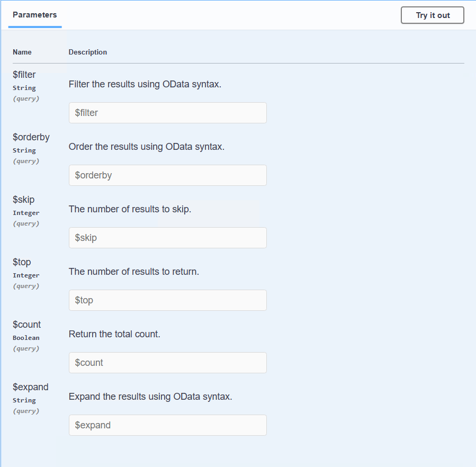This screenshot has width=476, height=467.
Task: Click the 'Filter the results using OData syntax' text
Action: (x=145, y=84)
